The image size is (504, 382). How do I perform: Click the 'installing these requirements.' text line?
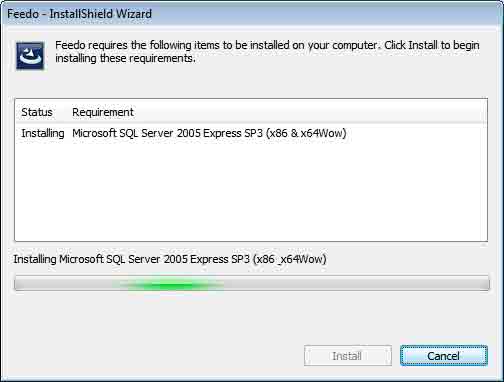125,59
